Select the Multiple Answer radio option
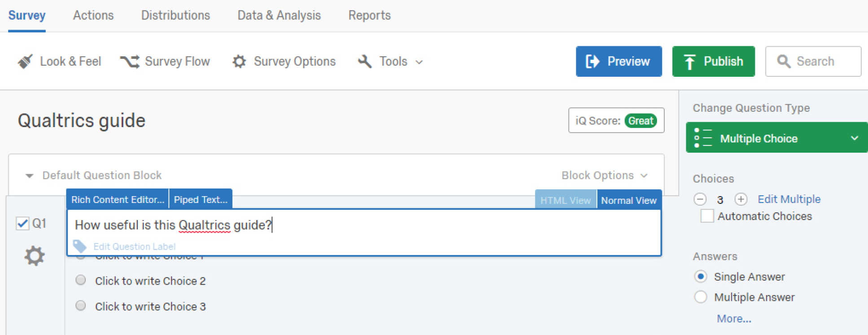This screenshot has width=868, height=335. [x=701, y=297]
